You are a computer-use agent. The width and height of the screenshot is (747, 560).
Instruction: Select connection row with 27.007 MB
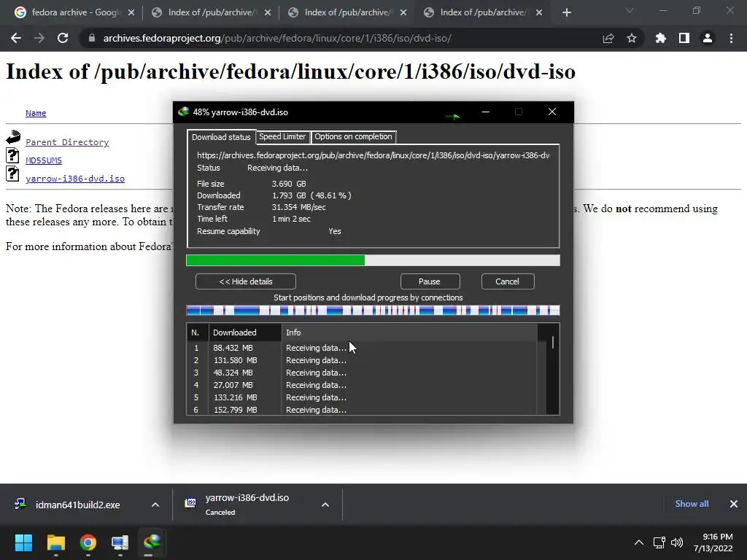pyautogui.click(x=362, y=385)
